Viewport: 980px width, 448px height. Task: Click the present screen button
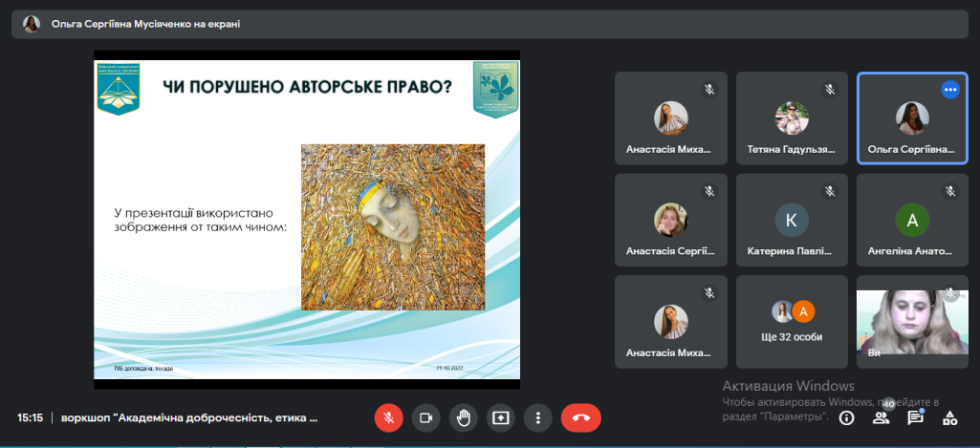[501, 417]
